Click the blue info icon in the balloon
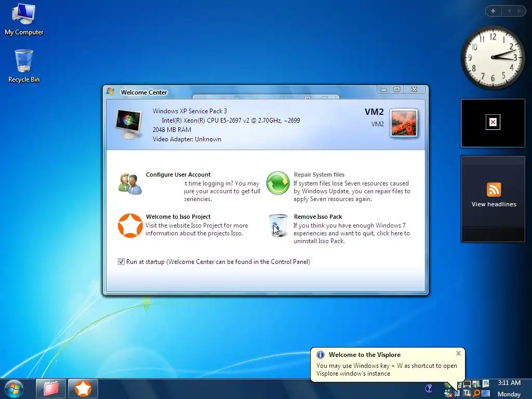 pyautogui.click(x=320, y=355)
